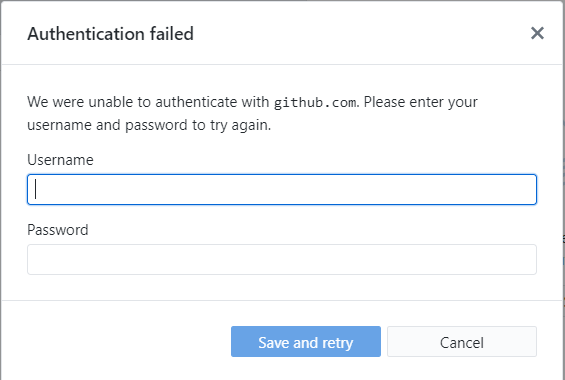Click the Password label text
565x380 pixels.
coord(58,230)
